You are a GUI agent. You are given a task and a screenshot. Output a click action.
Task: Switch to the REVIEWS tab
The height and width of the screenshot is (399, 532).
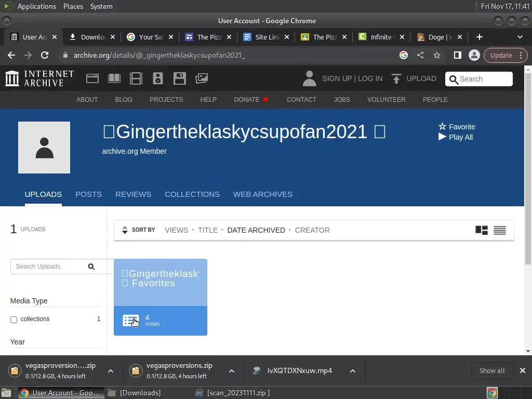134,194
